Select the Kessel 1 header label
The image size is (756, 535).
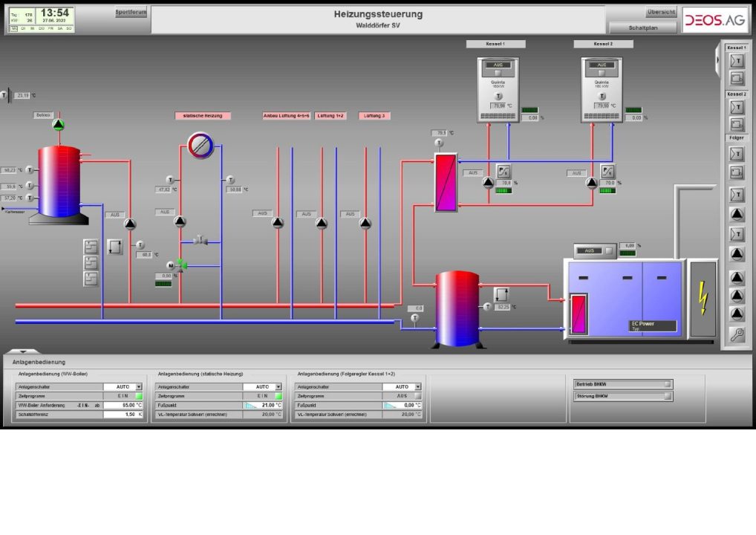[495, 44]
